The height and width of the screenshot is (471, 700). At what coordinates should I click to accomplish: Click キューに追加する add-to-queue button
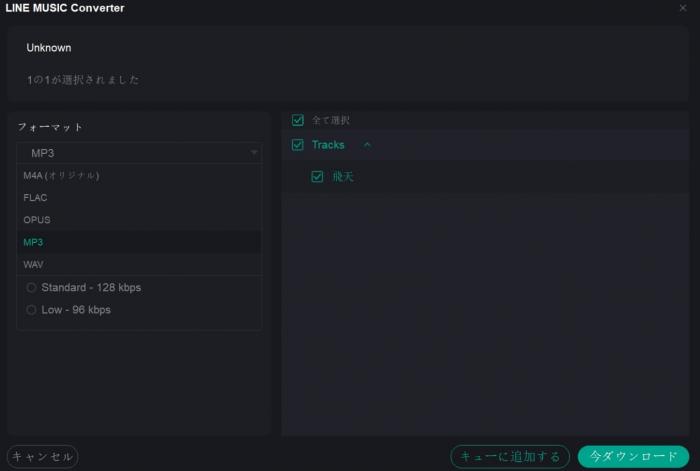coord(510,457)
